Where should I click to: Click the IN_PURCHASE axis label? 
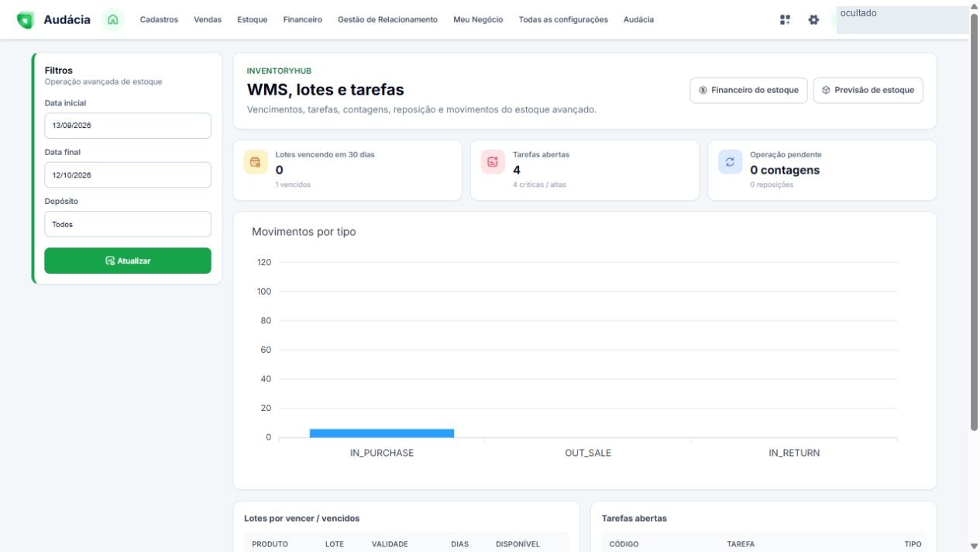382,453
